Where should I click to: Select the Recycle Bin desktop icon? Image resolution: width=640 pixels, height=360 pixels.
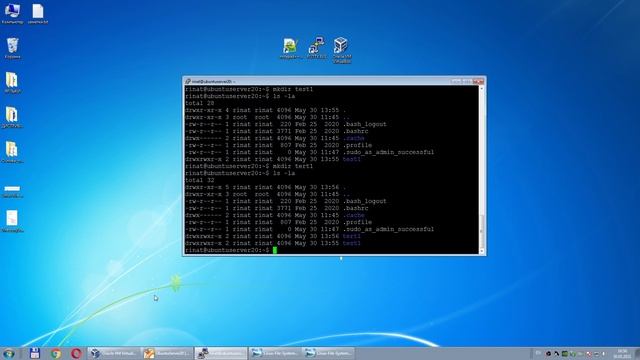click(x=13, y=48)
